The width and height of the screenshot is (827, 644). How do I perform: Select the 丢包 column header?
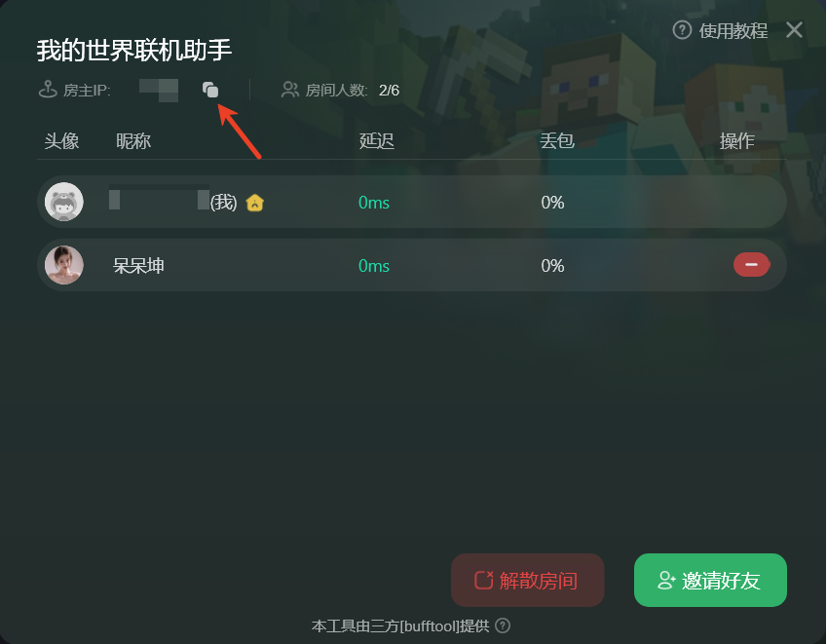(x=557, y=141)
